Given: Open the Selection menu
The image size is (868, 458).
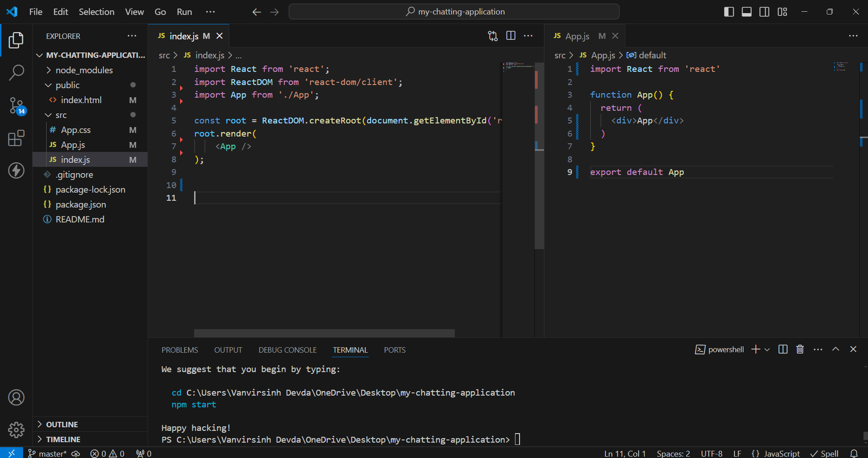Looking at the screenshot, I should point(96,12).
